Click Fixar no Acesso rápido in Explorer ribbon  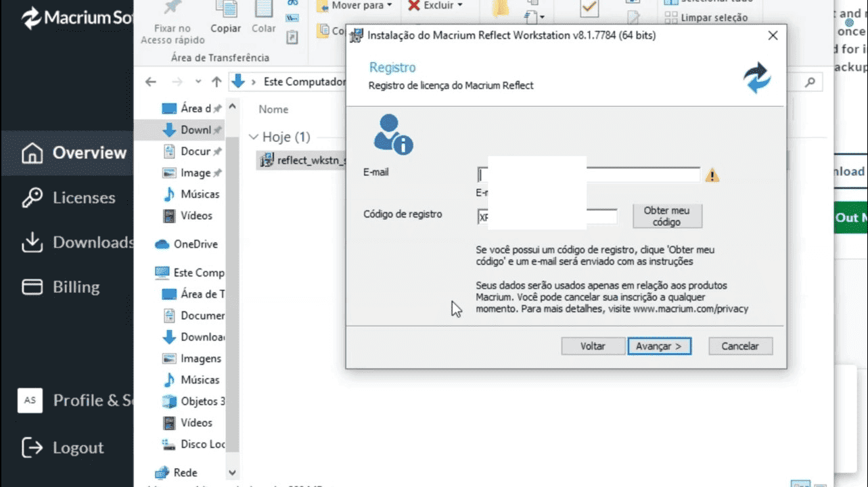(173, 23)
